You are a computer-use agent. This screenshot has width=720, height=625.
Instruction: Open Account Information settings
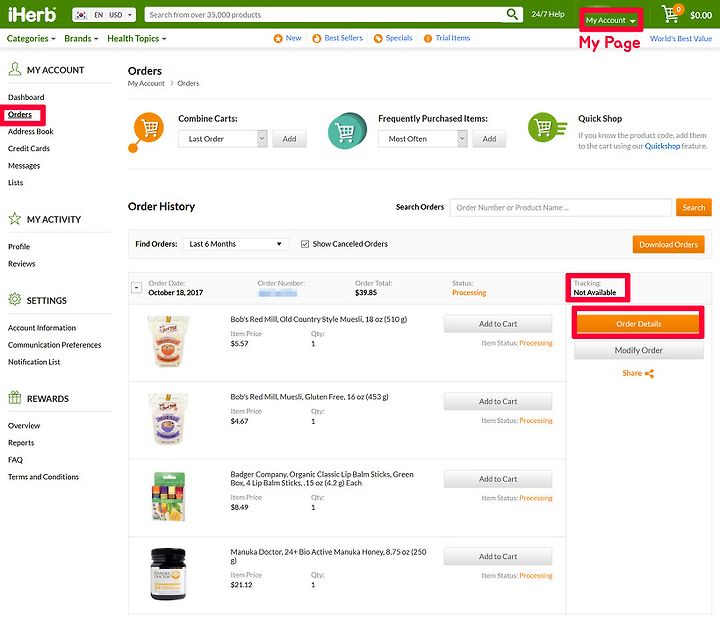42,328
